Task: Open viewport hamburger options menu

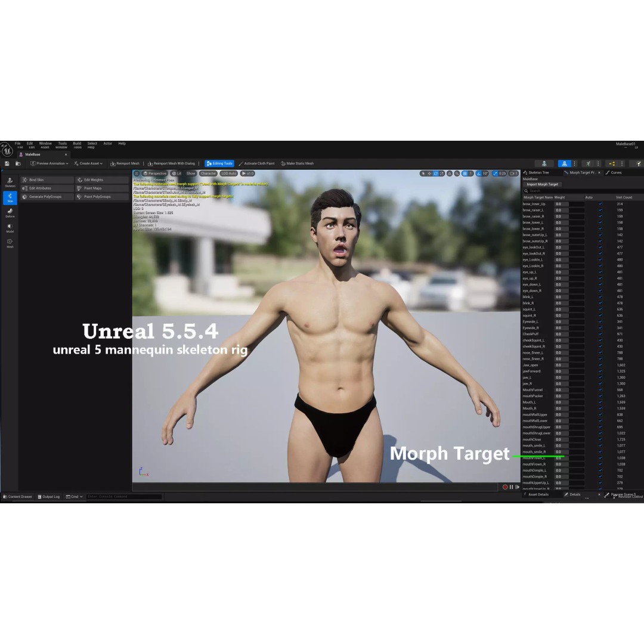Action: pyautogui.click(x=137, y=174)
